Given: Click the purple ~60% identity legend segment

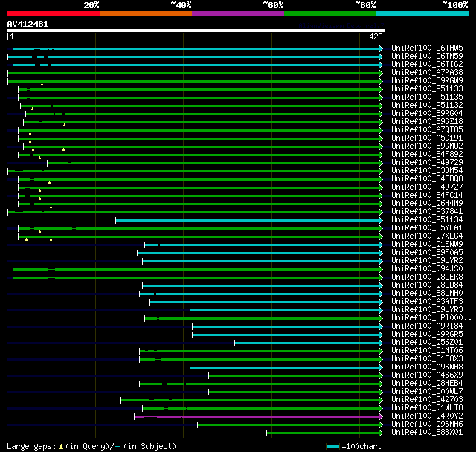Looking at the screenshot, I should 238,13.
